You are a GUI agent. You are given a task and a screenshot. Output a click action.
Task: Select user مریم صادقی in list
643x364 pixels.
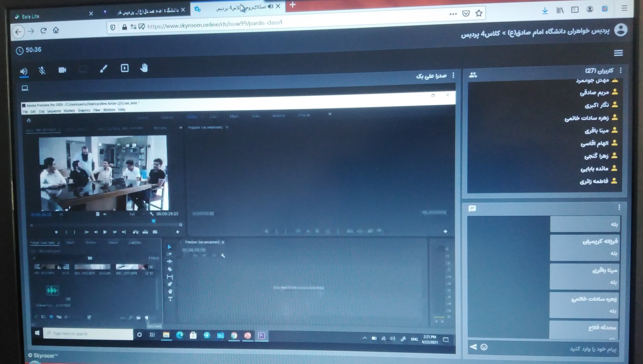click(598, 93)
